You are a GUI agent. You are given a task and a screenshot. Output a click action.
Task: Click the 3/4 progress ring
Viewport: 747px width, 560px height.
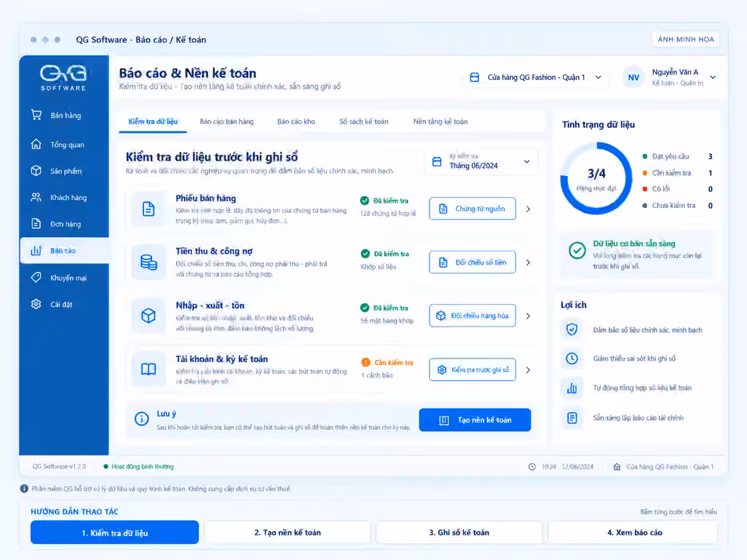(x=596, y=179)
